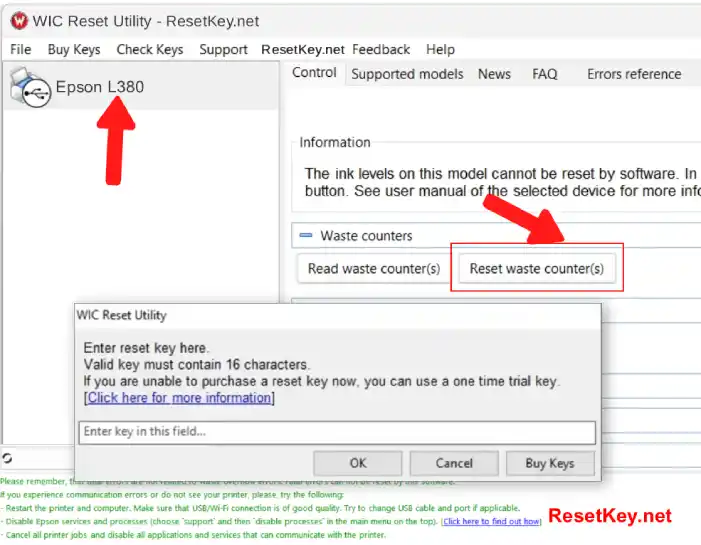Image resolution: width=701 pixels, height=545 pixels.
Task: Open the ResetKey.net menu
Action: coord(303,49)
